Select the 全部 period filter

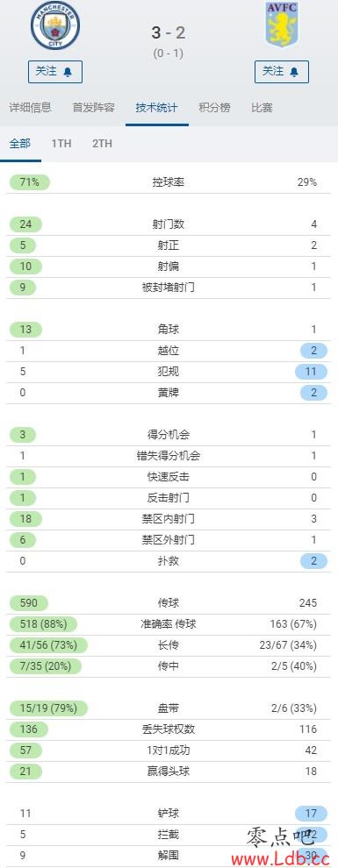tap(20, 144)
